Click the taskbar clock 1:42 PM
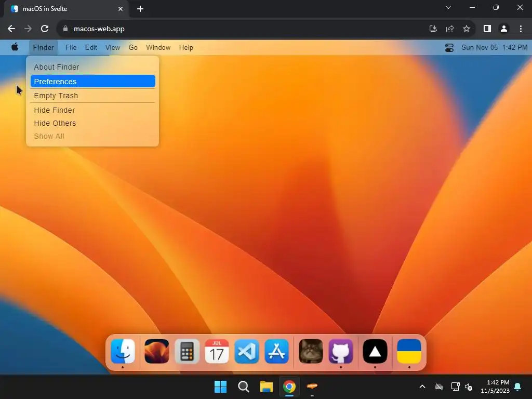Viewport: 532px width, 399px height. click(495, 387)
